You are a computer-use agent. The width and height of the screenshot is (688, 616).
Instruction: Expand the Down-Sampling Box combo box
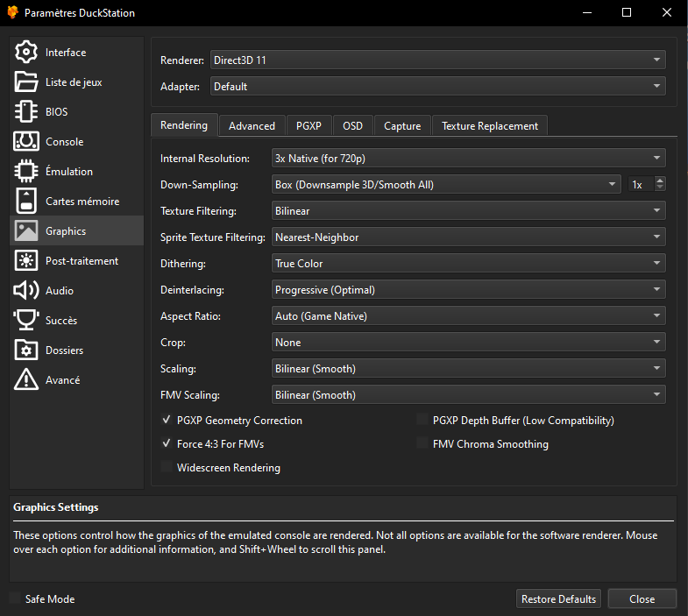(x=446, y=185)
